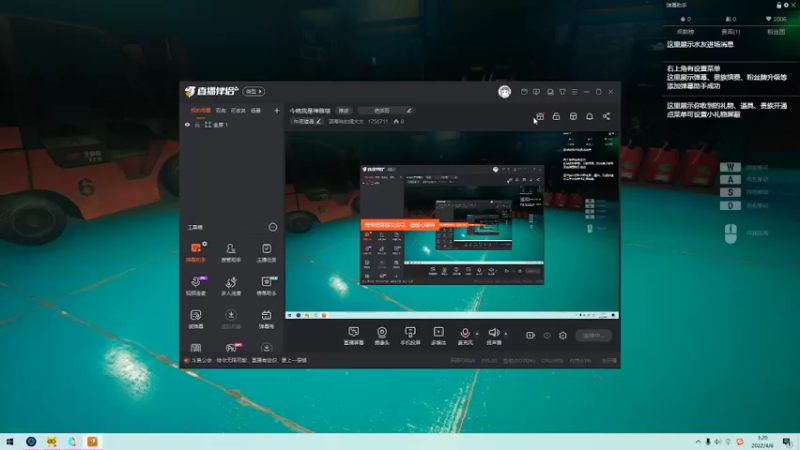Show hidden system tray icons chevron
Image resolution: width=800 pixels, height=450 pixels.
pos(697,441)
